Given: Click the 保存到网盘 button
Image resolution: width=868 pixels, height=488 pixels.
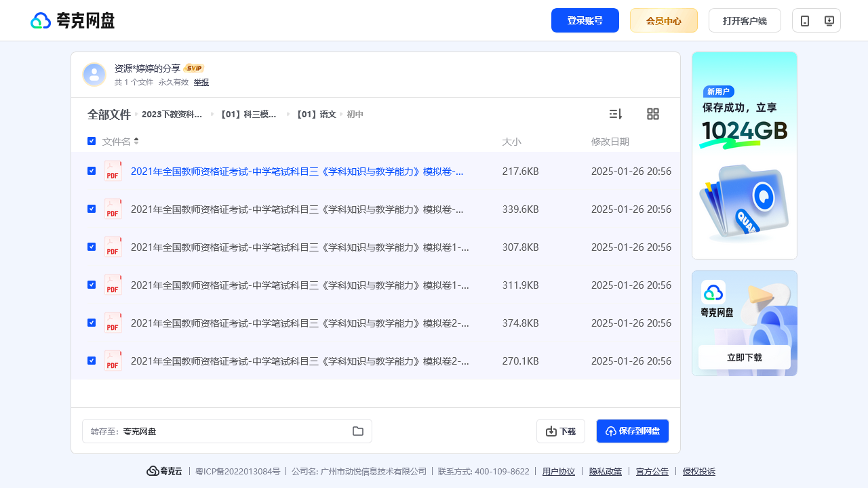Looking at the screenshot, I should pyautogui.click(x=633, y=431).
